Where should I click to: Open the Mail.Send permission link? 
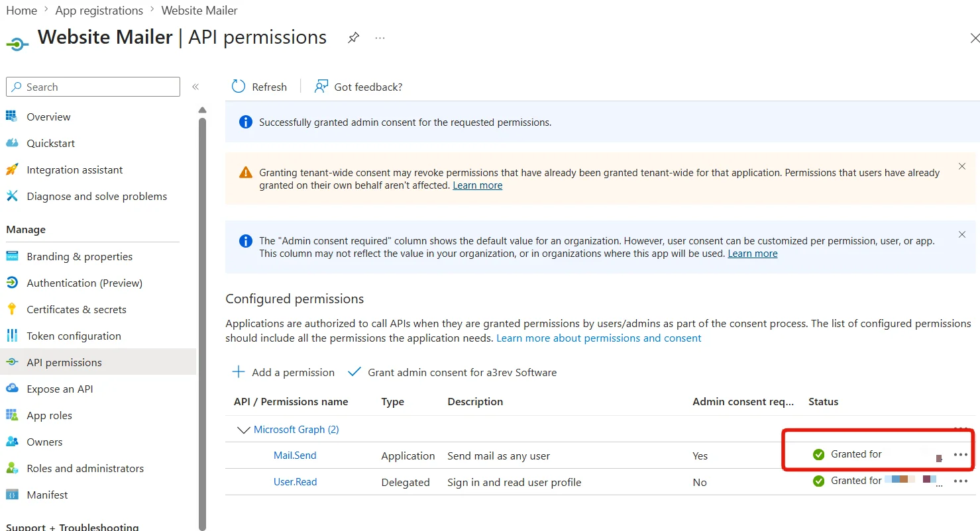coord(295,456)
